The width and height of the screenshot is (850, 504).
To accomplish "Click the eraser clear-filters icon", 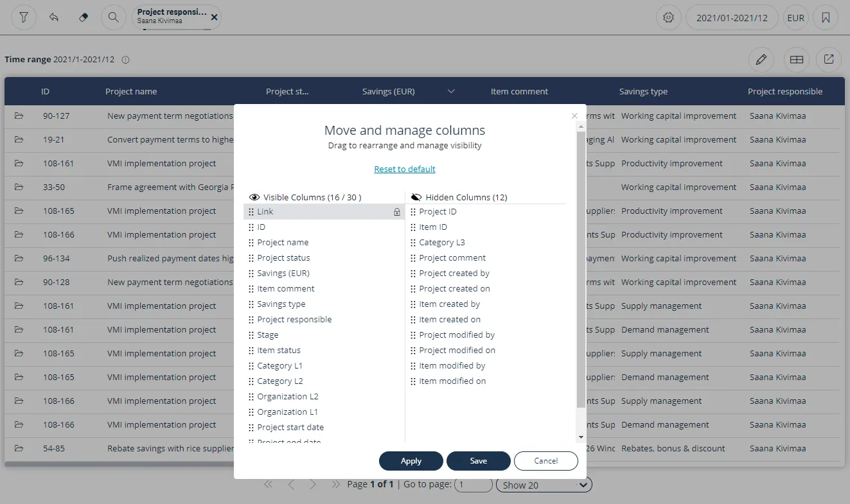I will (83, 17).
